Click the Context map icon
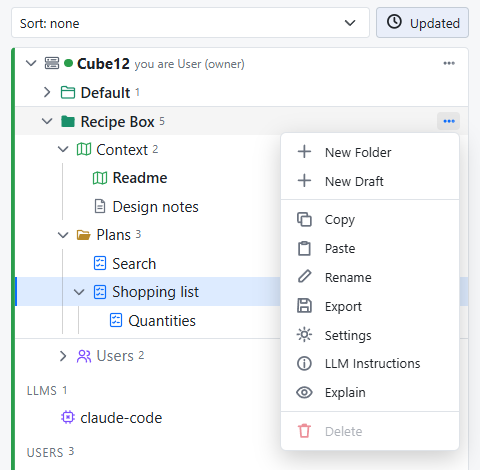This screenshot has width=480, height=470. pyautogui.click(x=84, y=149)
